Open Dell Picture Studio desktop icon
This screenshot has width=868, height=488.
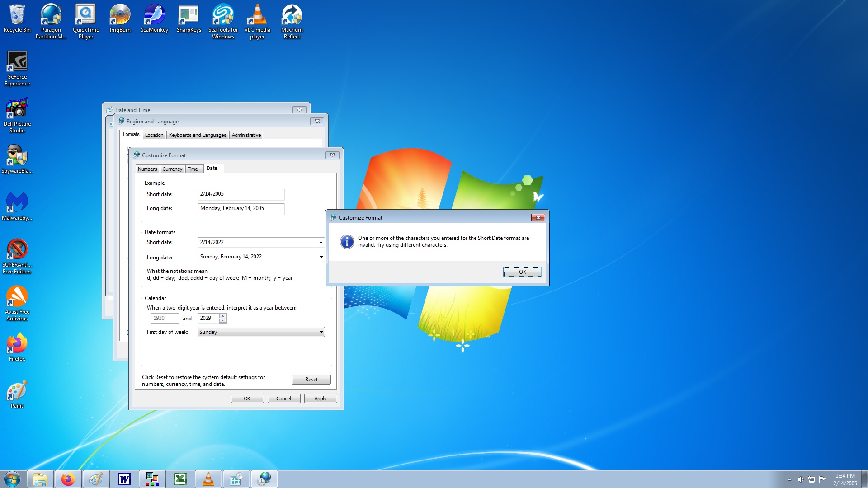coord(17,116)
